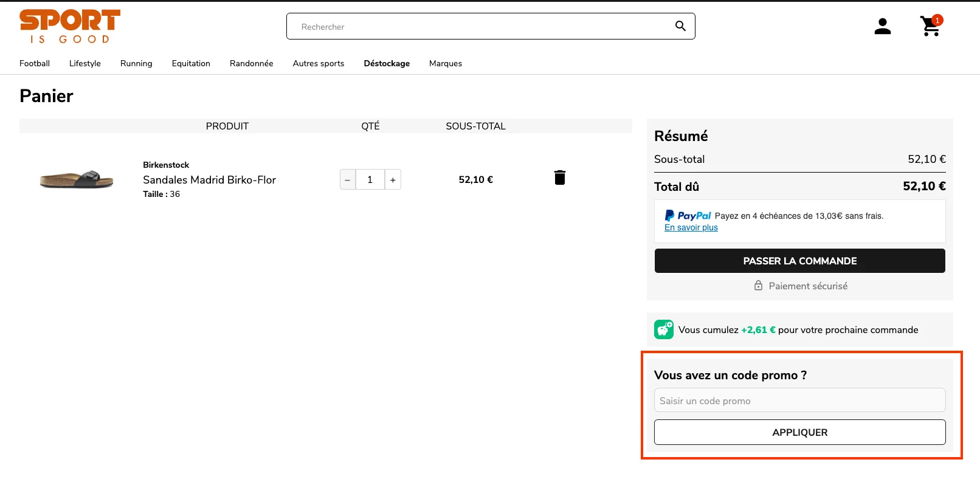Click the PayPal 4 échéances message
This screenshot has height=482, width=980.
tap(799, 216)
